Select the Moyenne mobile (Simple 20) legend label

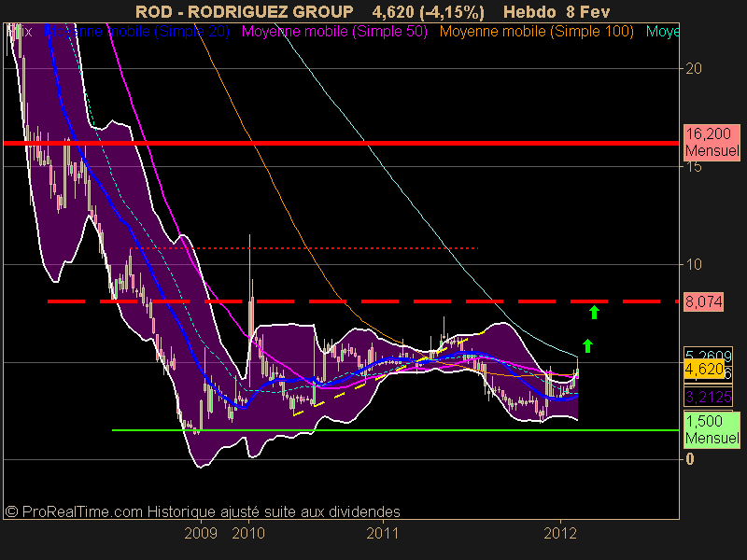pyautogui.click(x=136, y=32)
